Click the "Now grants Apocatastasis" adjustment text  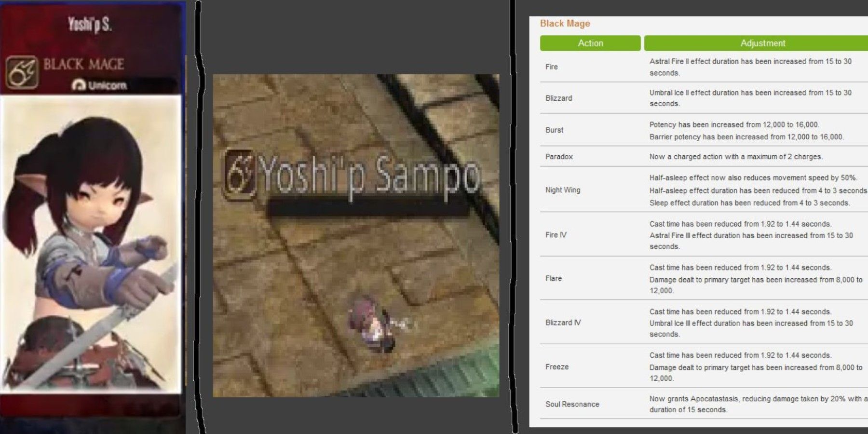(758, 404)
